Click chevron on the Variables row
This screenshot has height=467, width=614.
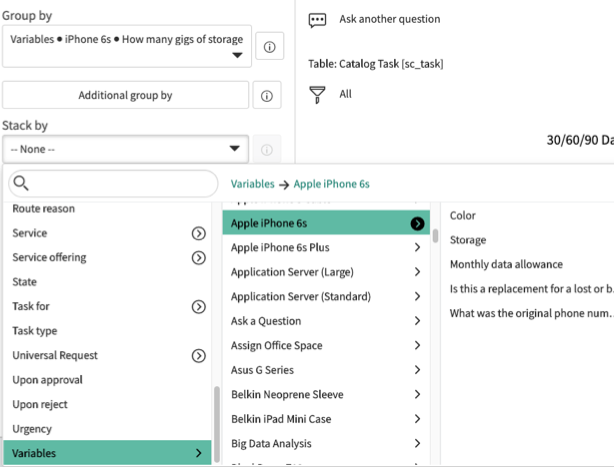199,453
